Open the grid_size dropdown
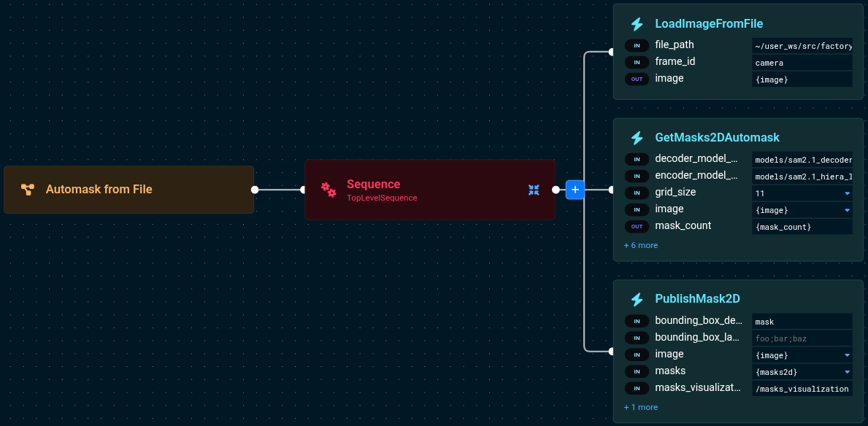Screen dimensions: 868x426 click(846, 193)
